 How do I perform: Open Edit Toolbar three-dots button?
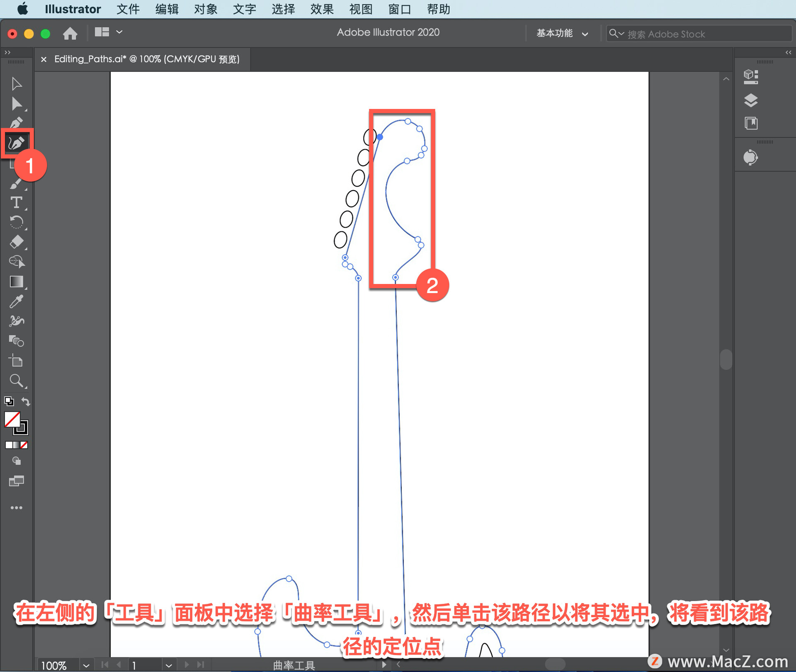click(x=17, y=507)
